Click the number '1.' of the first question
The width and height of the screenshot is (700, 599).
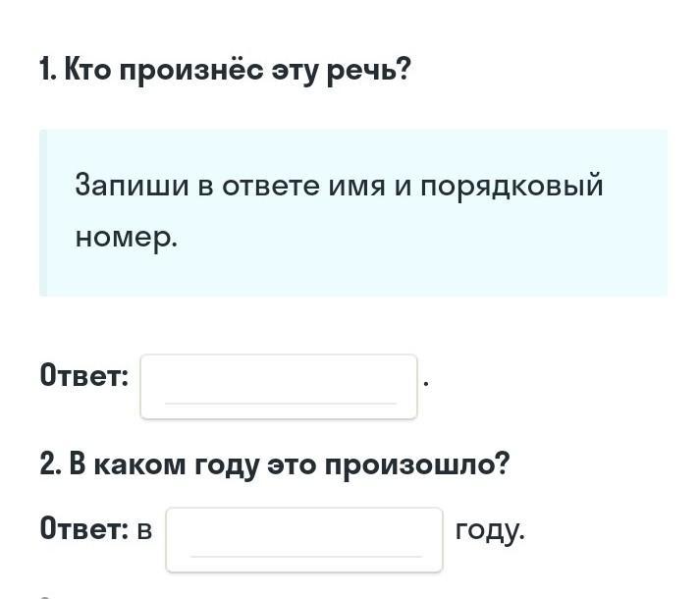coord(48,71)
